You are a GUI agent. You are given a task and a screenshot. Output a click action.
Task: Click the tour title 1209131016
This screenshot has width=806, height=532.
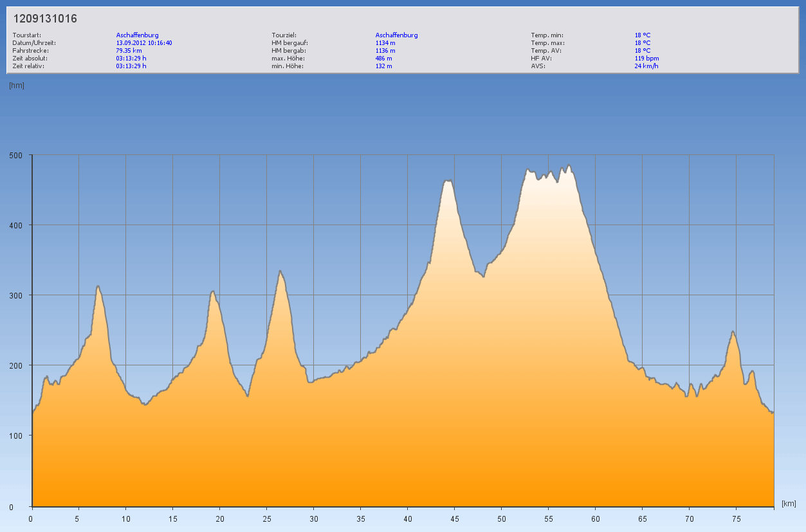pyautogui.click(x=45, y=19)
